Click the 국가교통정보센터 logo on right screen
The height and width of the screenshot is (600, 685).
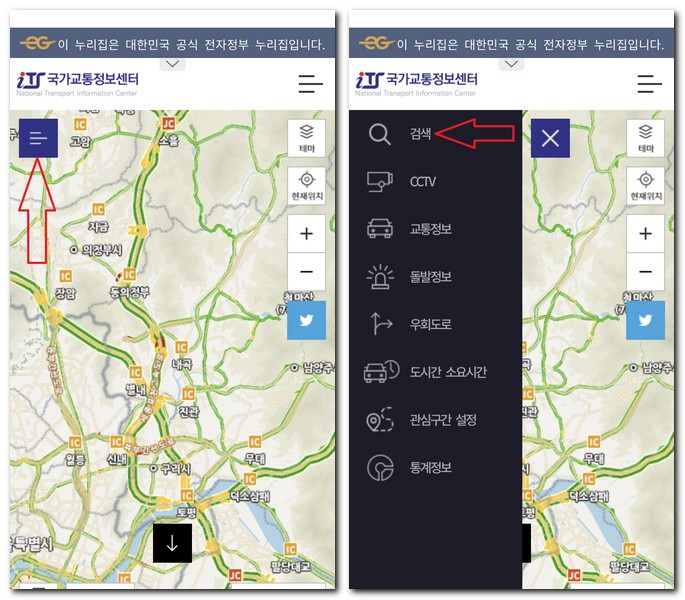(x=416, y=83)
